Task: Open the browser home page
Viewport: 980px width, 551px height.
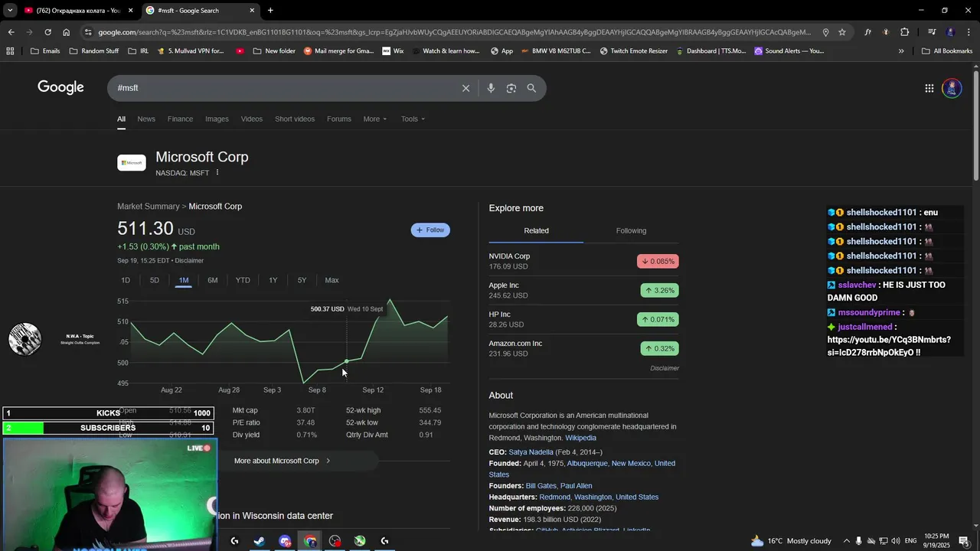Action: 66,32
